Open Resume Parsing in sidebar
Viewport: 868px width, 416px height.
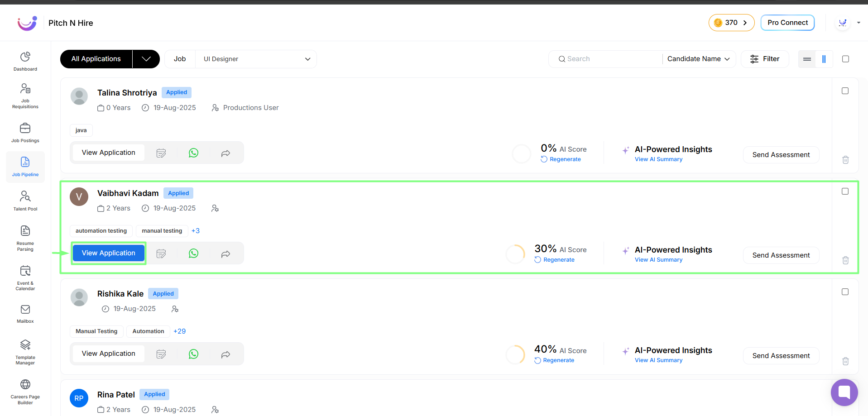pyautogui.click(x=25, y=238)
